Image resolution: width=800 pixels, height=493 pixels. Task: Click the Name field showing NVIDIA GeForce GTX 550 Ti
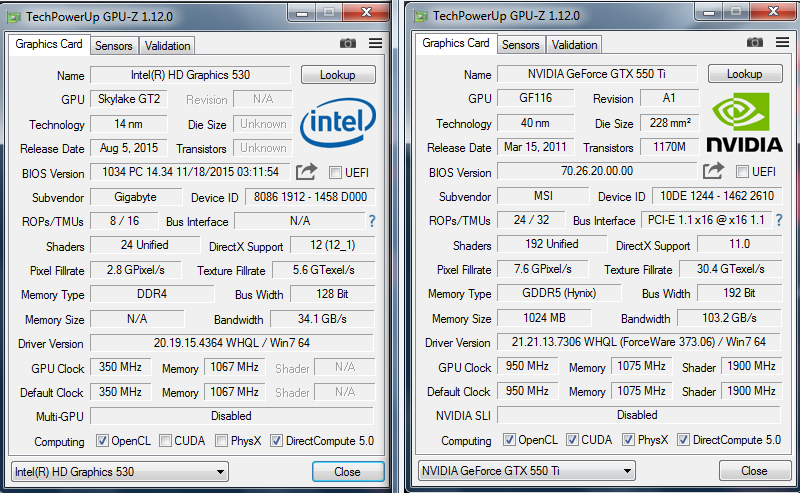click(597, 74)
